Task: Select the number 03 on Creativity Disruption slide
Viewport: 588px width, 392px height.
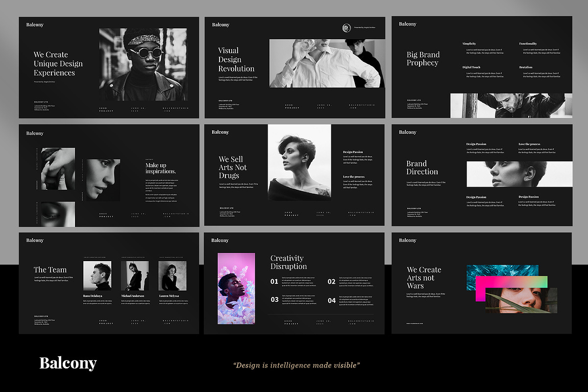Action: 274,300
